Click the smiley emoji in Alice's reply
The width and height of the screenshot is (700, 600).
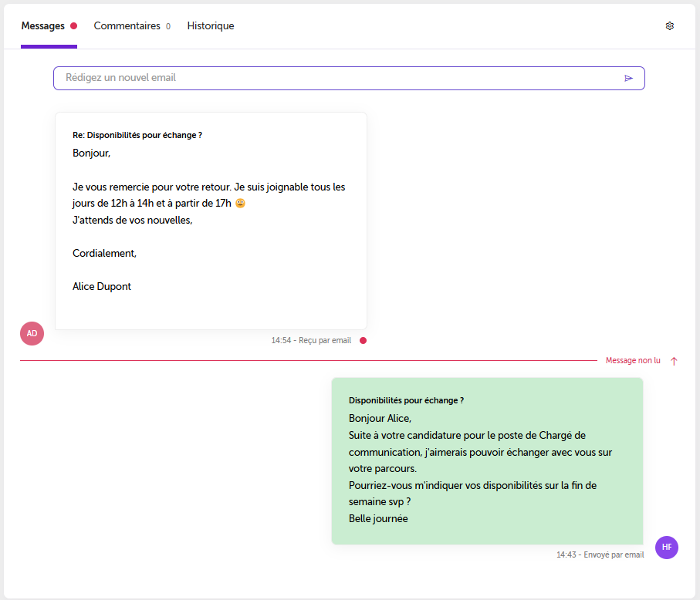click(x=240, y=203)
